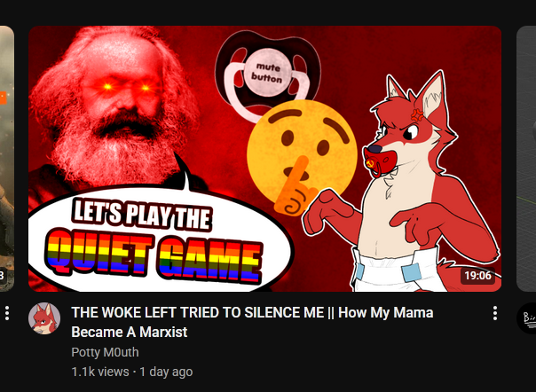Image resolution: width=536 pixels, height=392 pixels.
Task: Click the "LET'S PLAY THE" speech bubble text
Action: coord(142,215)
